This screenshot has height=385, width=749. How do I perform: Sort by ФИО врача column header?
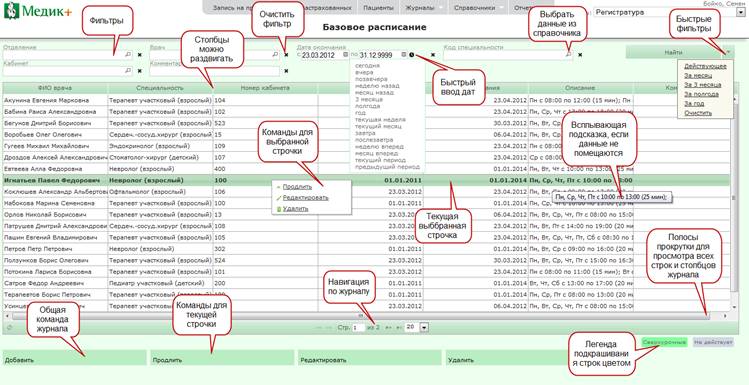(55, 88)
